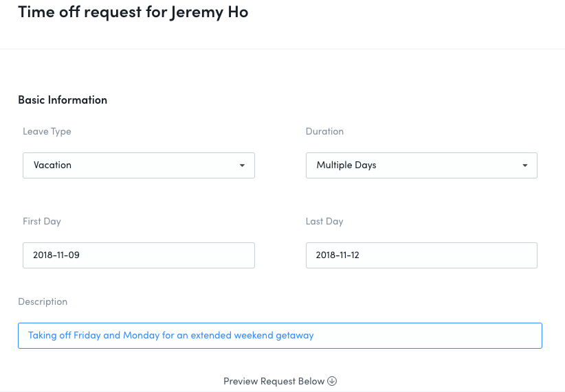Click into the Description text box

coord(280,336)
